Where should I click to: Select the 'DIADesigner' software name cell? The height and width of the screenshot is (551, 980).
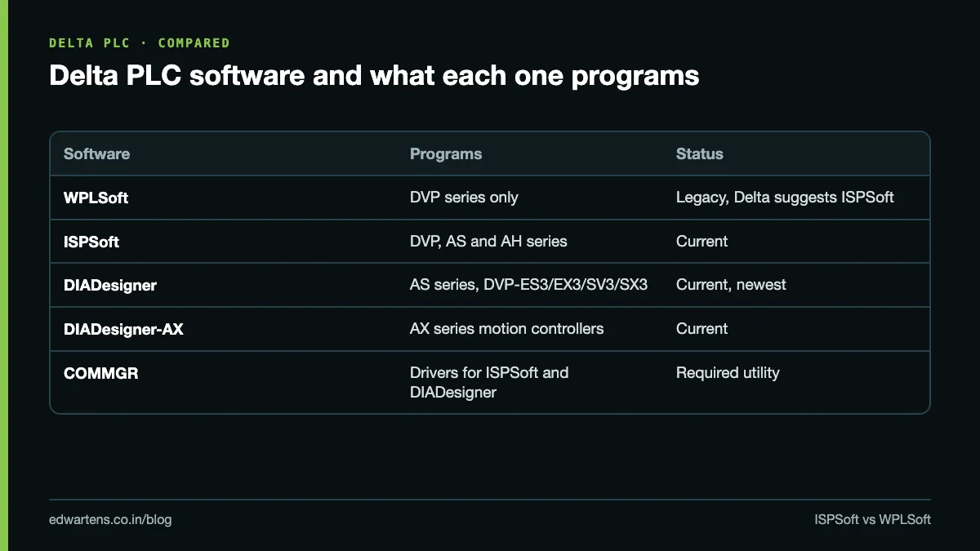[x=110, y=285]
